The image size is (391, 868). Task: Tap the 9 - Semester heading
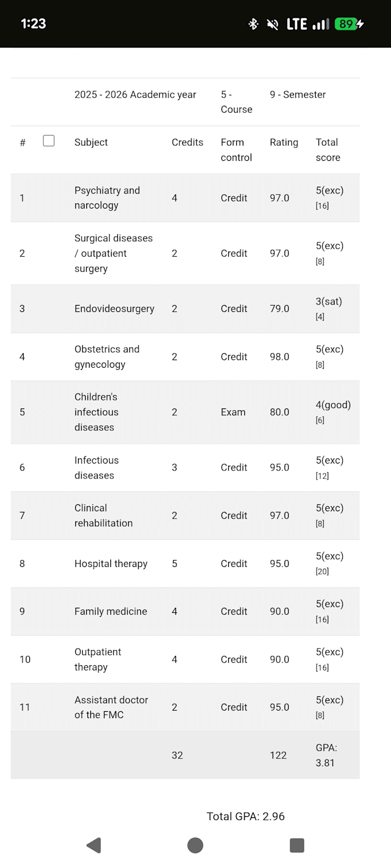click(298, 95)
